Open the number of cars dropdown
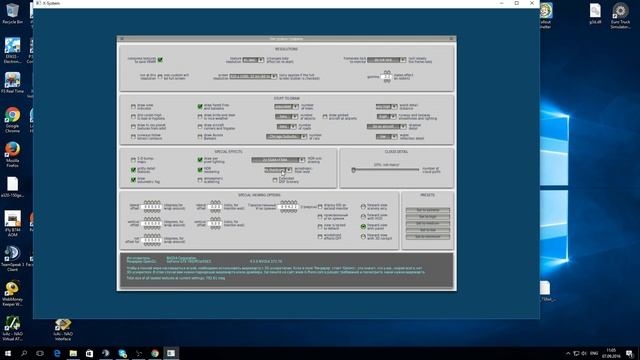 click(286, 137)
